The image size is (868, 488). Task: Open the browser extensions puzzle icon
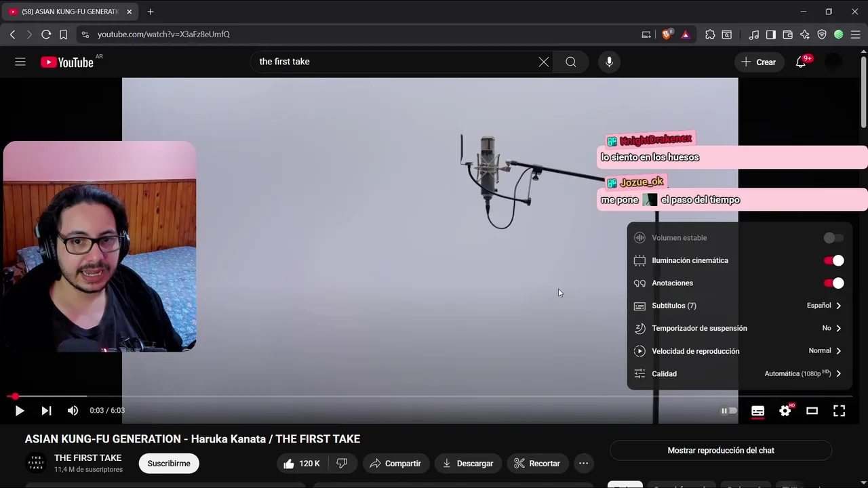[710, 34]
